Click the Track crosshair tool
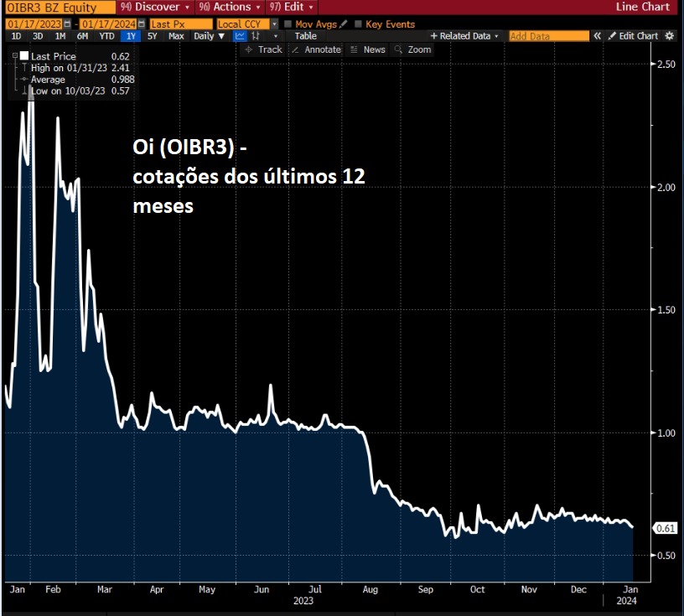 coord(264,49)
